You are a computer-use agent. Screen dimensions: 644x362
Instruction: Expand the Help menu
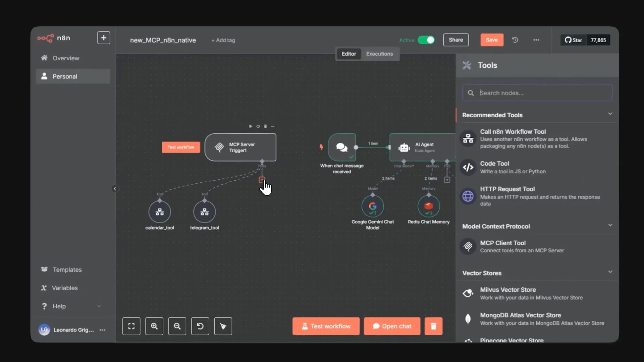pos(73,306)
